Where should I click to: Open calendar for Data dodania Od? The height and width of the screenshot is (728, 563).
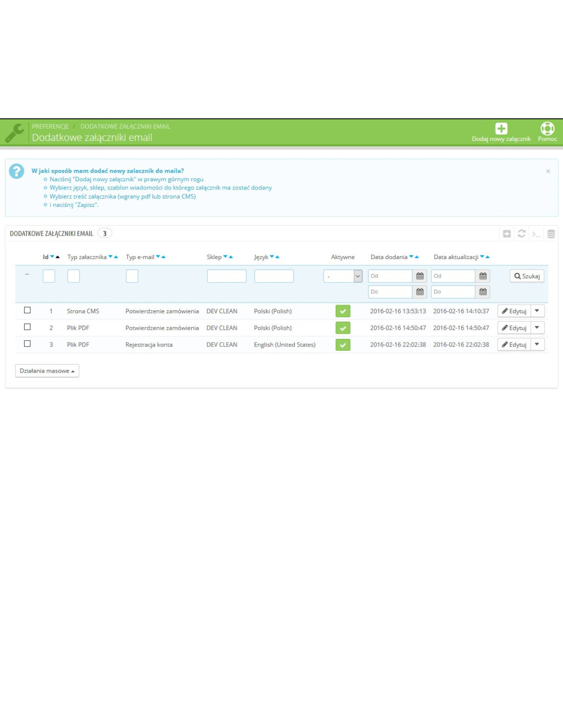pyautogui.click(x=420, y=276)
